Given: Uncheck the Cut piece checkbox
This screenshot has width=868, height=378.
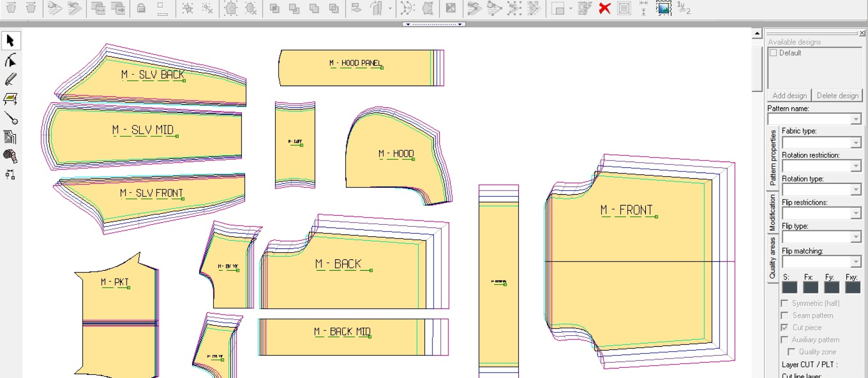Looking at the screenshot, I should coord(784,328).
